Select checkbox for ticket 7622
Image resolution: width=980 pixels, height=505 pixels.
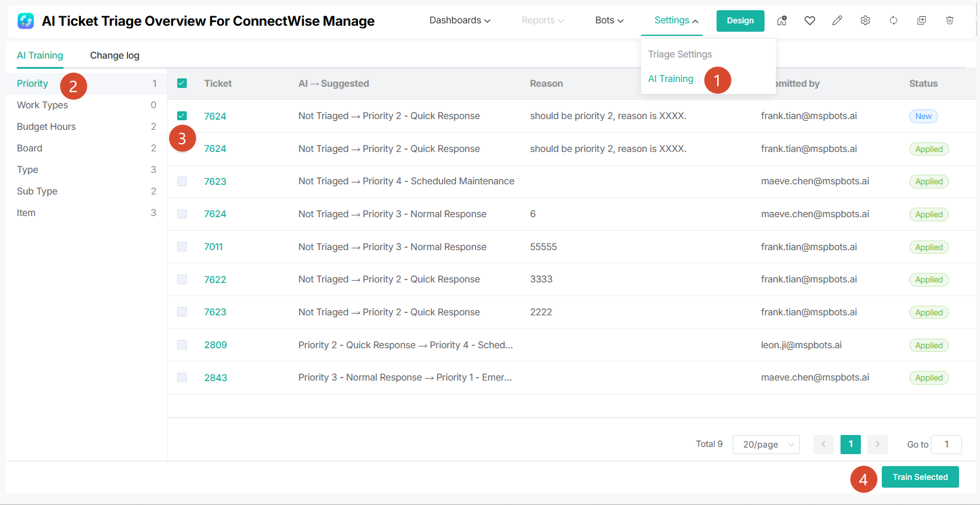182,279
